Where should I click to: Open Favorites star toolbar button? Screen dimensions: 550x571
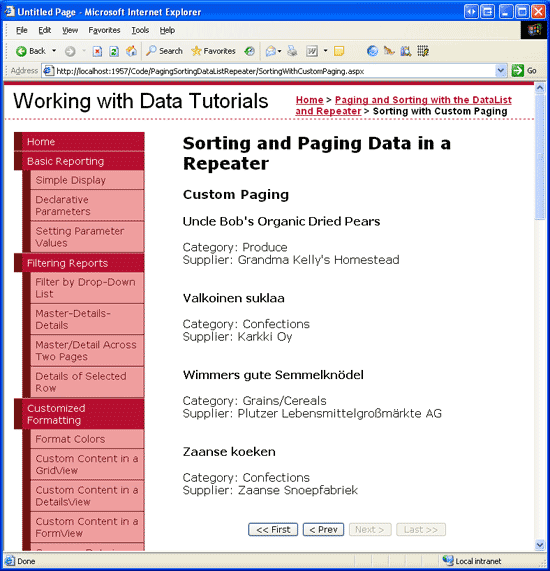(213, 51)
